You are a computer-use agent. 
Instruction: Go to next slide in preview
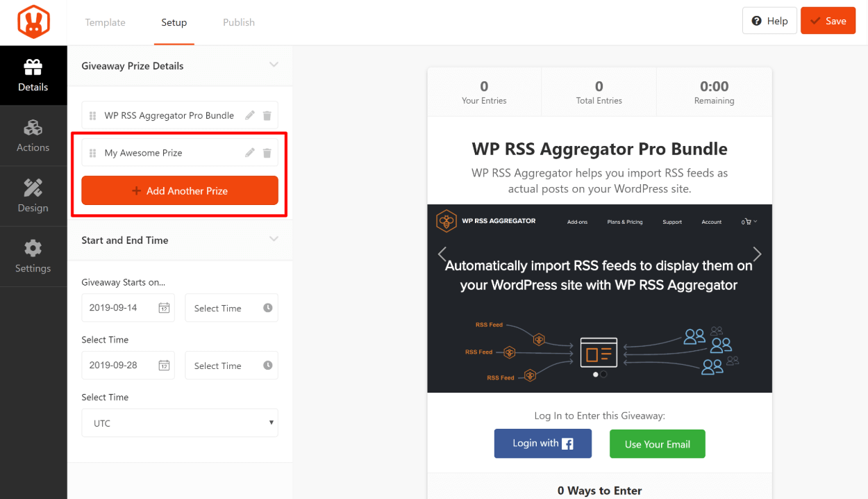click(757, 254)
